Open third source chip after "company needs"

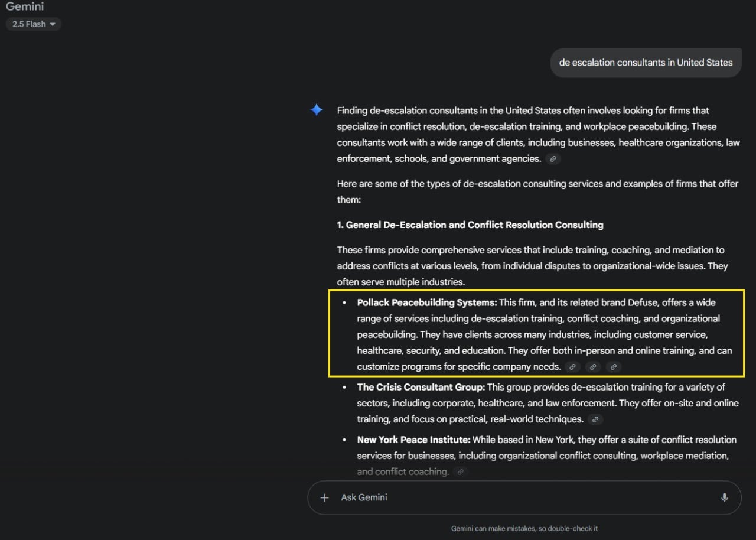pos(614,367)
